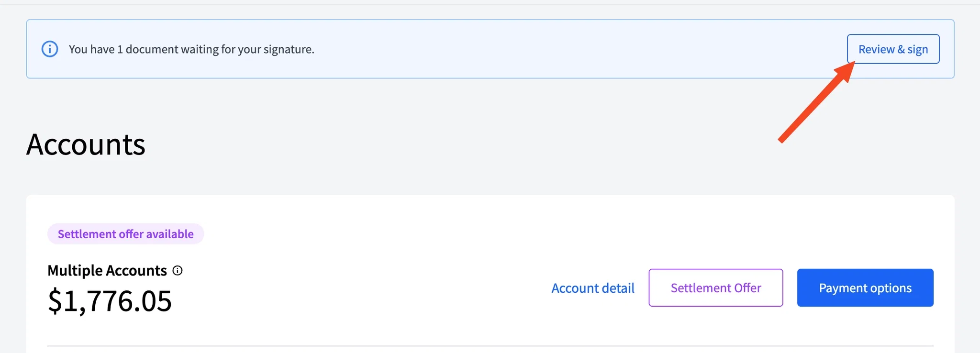Click the purple-outlined Settlement Offer control
This screenshot has height=353, width=980.
(716, 287)
